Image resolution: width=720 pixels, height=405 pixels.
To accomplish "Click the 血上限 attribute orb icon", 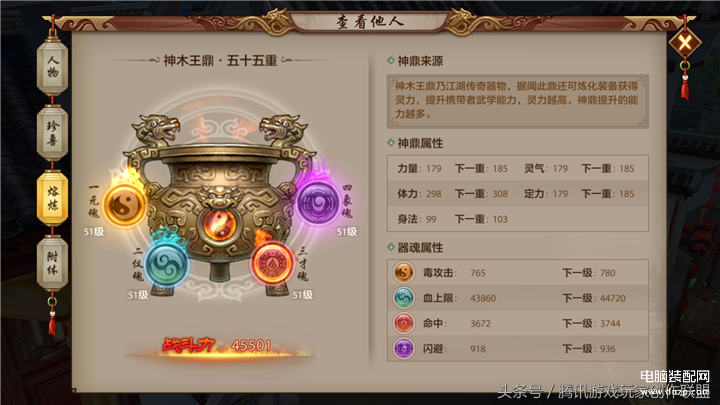I will tap(404, 298).
